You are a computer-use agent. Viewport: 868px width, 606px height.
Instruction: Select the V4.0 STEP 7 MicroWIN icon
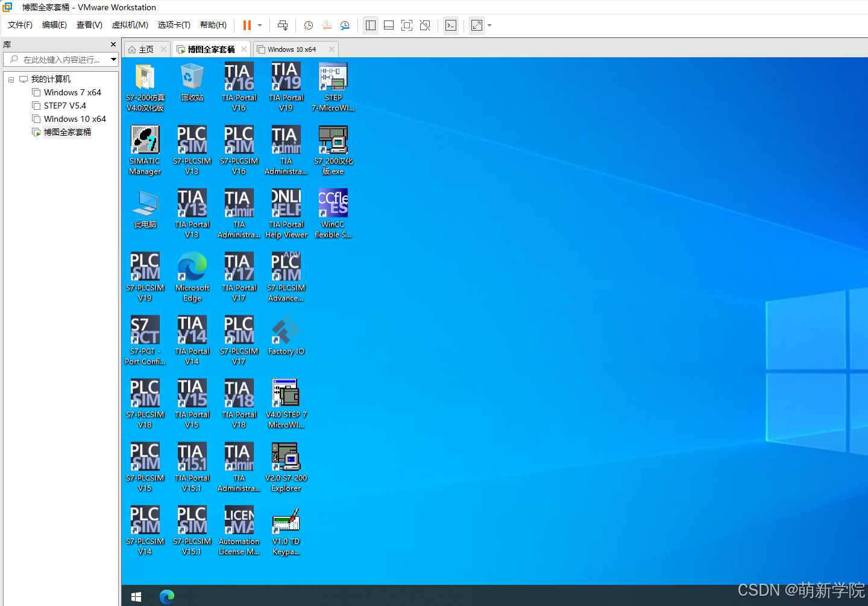[x=286, y=404]
